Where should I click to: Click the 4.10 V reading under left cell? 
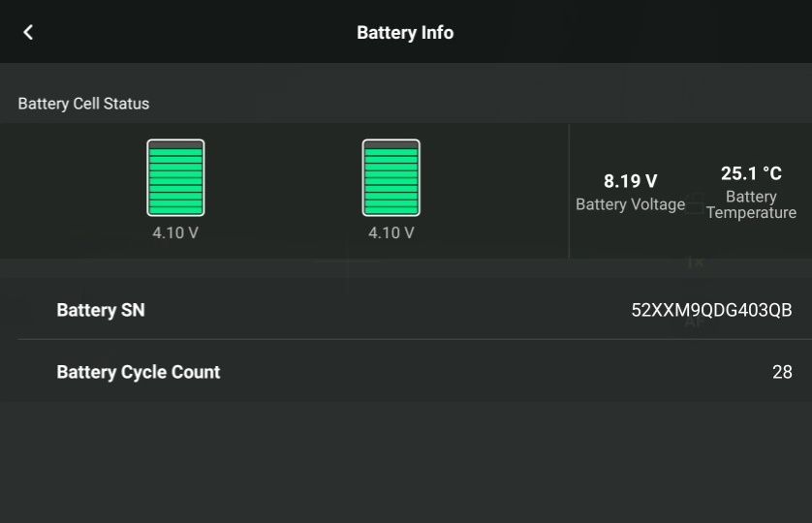(175, 232)
